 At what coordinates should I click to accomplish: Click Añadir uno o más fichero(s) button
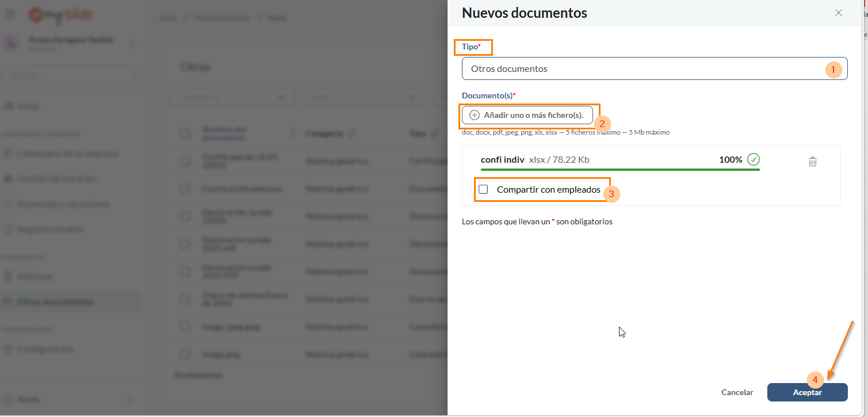[x=527, y=115]
